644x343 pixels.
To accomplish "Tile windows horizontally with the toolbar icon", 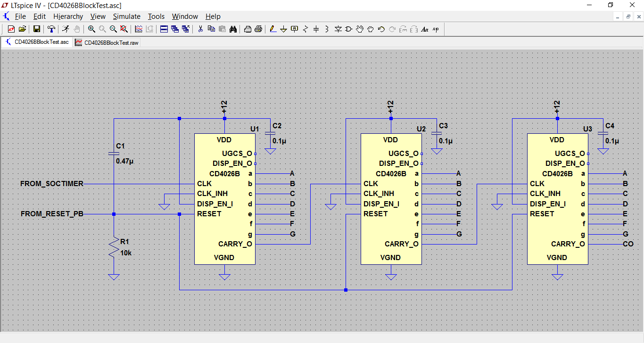I will (x=164, y=29).
